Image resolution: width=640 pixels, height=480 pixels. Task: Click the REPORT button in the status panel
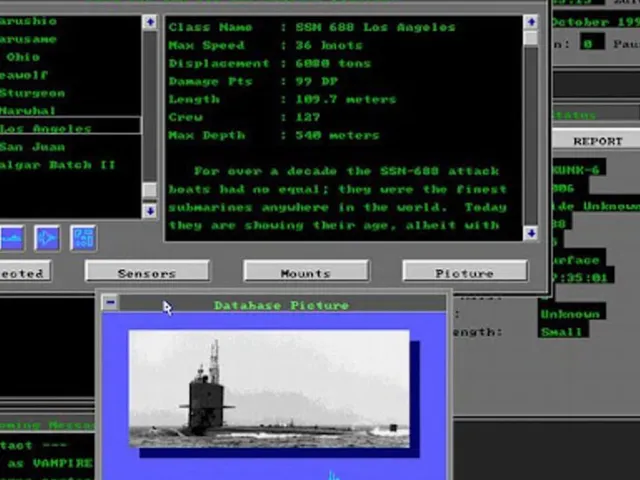click(598, 141)
